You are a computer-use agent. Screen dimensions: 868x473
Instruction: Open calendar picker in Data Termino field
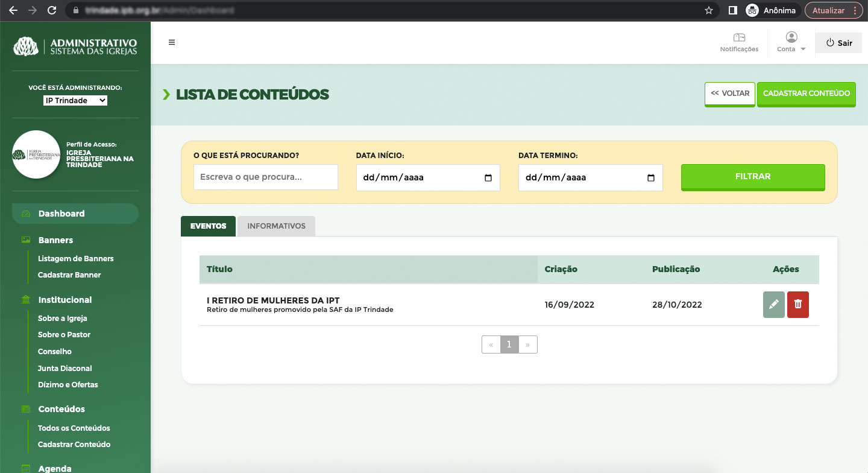(650, 178)
